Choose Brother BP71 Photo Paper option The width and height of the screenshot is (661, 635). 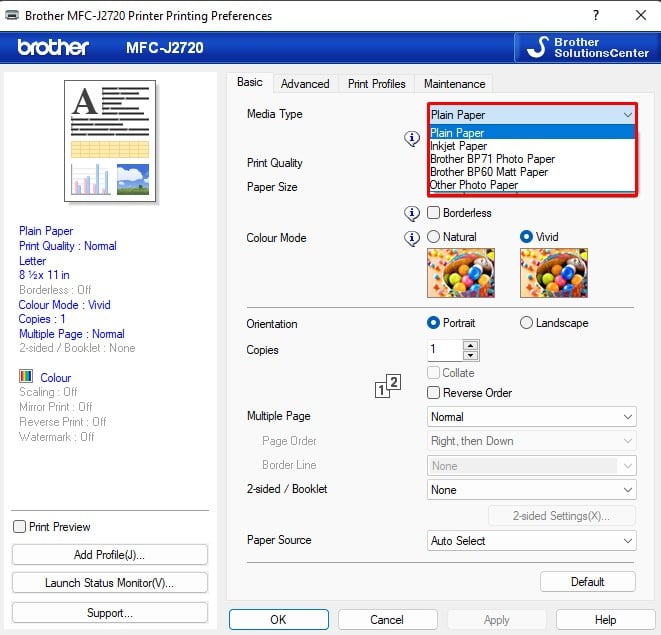coord(532,159)
